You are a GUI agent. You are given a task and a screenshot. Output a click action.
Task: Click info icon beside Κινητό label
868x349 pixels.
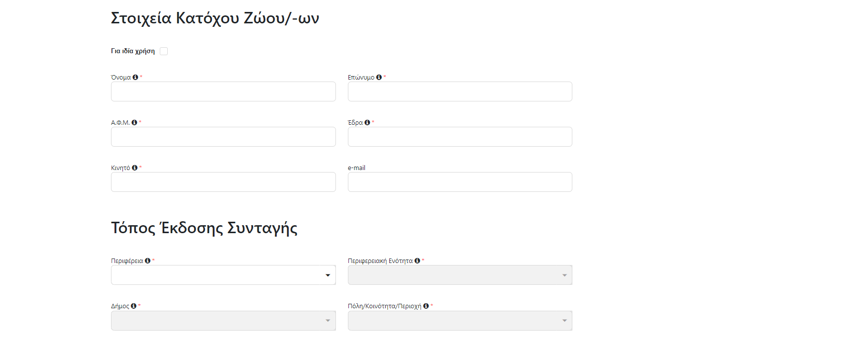(135, 168)
